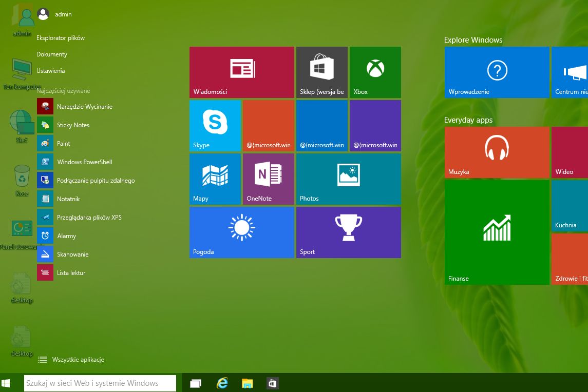Open the Skanowanie app
This screenshot has width=588, height=392.
pyautogui.click(x=72, y=254)
